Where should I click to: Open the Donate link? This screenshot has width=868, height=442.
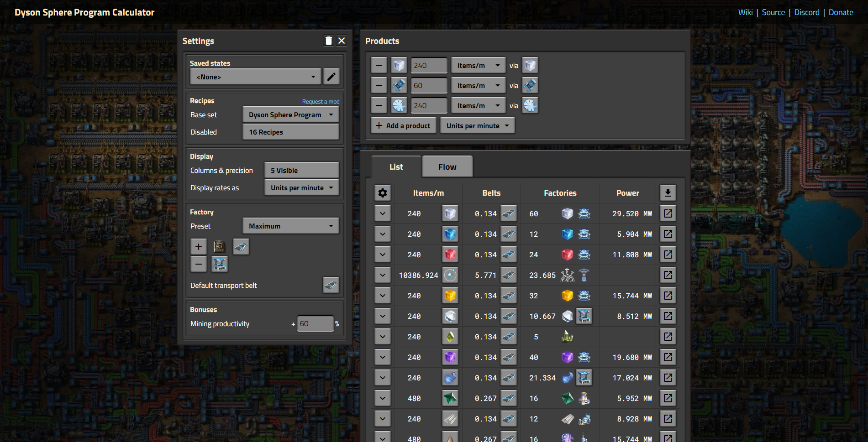click(841, 12)
